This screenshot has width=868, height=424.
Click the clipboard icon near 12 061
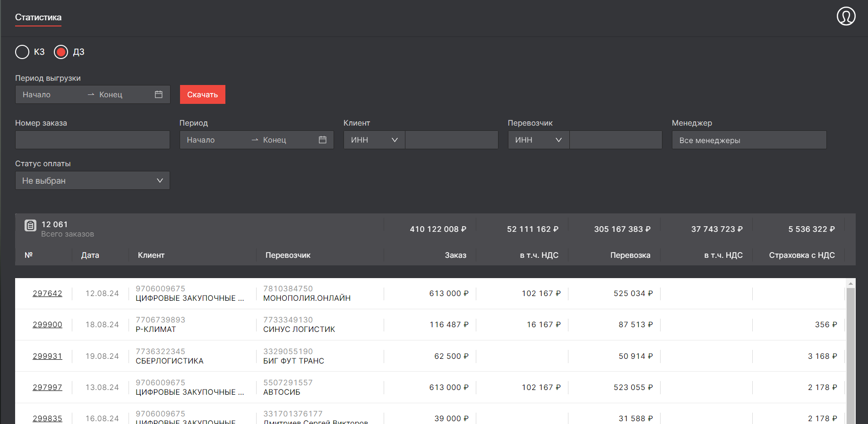coord(30,225)
